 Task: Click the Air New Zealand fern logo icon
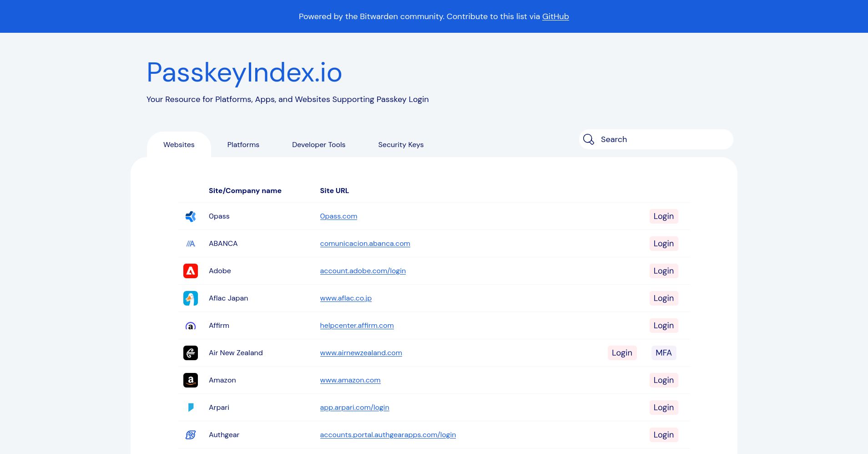pyautogui.click(x=191, y=353)
